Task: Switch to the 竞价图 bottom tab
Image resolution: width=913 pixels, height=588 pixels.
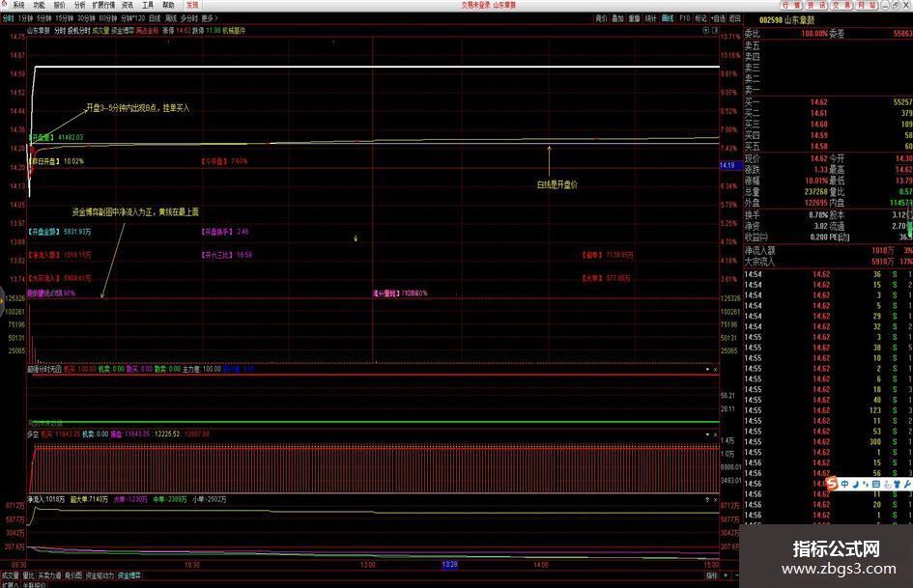Action: (x=73, y=575)
